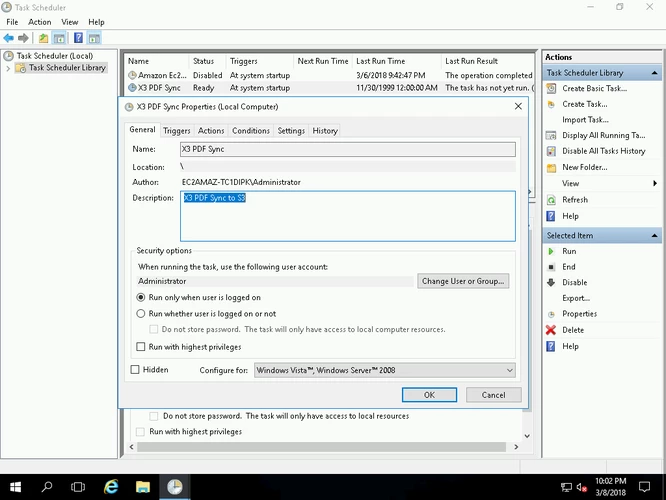
Task: Open the toolbar Help question mark icon
Action: point(78,38)
